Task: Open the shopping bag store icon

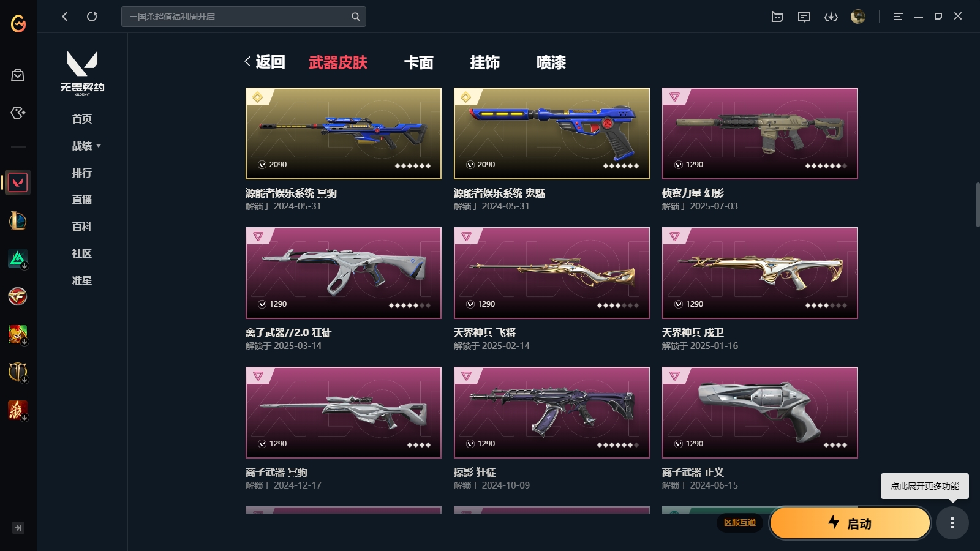Action: click(x=18, y=75)
